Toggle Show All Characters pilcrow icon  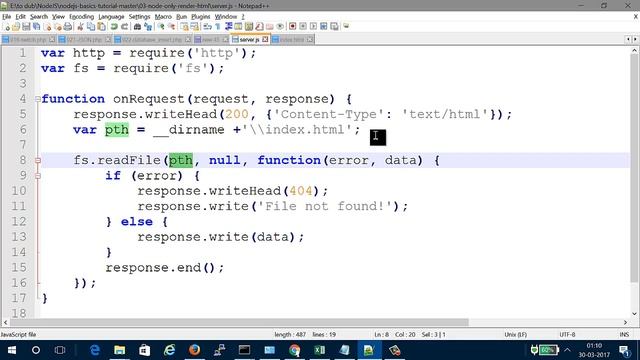pyautogui.click(x=218, y=27)
